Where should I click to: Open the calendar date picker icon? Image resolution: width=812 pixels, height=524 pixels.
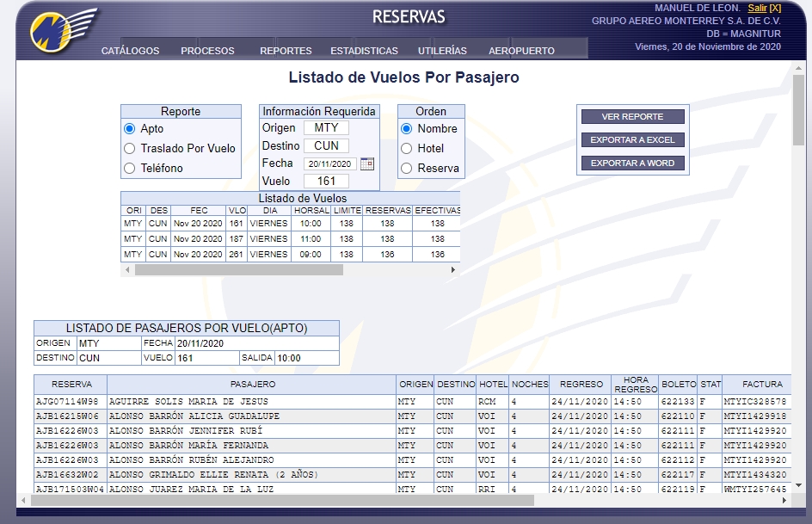(367, 163)
